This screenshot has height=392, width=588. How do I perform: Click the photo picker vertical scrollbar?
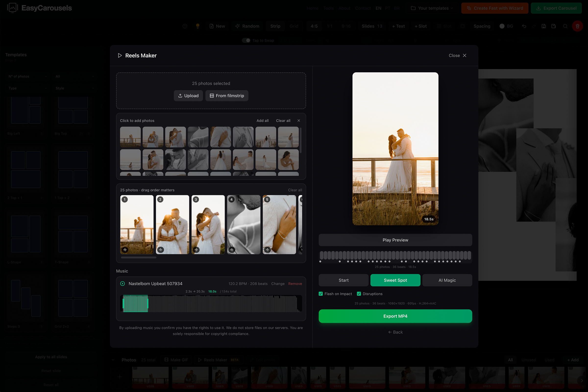point(301,140)
